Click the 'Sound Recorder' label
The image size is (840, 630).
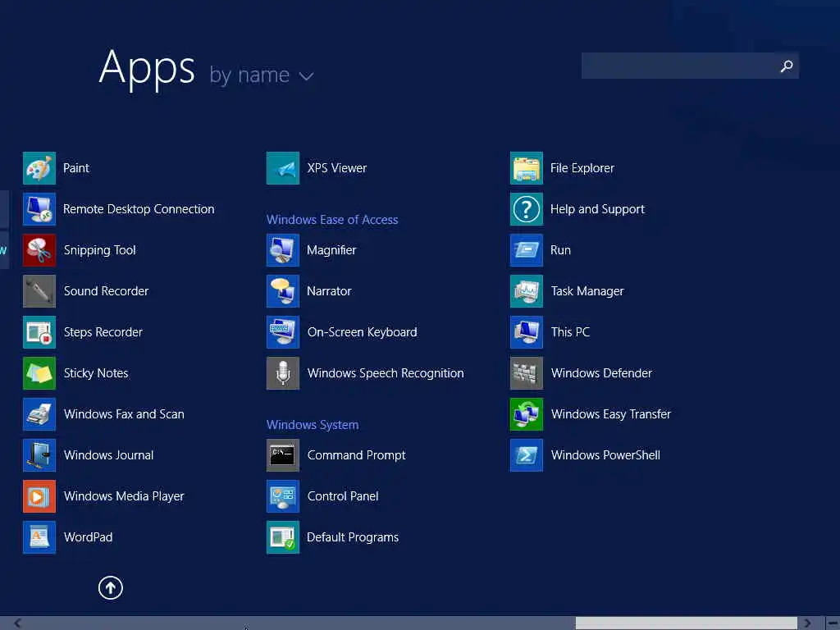[x=106, y=291]
